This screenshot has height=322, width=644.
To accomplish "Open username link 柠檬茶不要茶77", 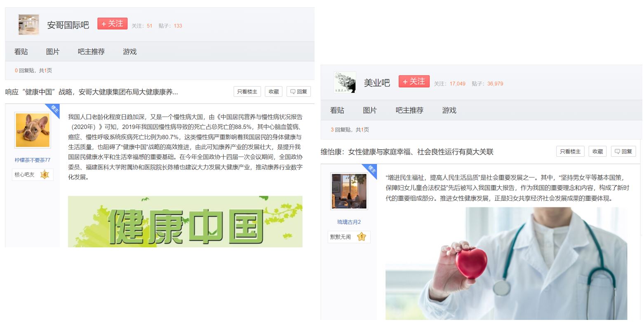I will [x=33, y=160].
